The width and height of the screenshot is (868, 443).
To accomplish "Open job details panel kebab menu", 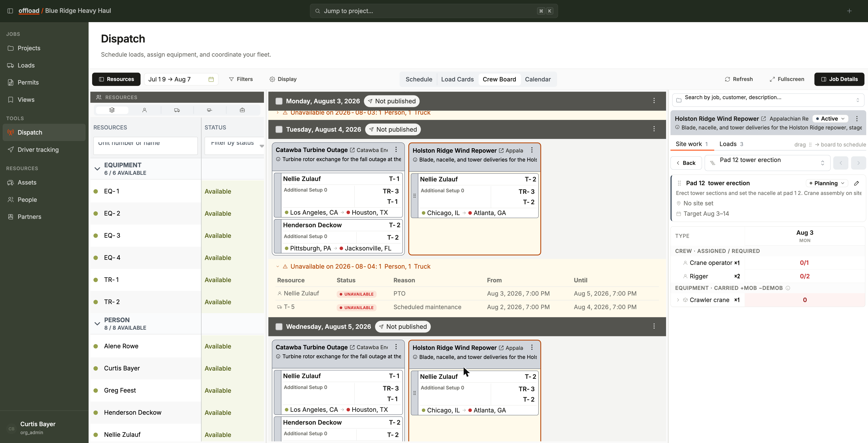I will [857, 118].
